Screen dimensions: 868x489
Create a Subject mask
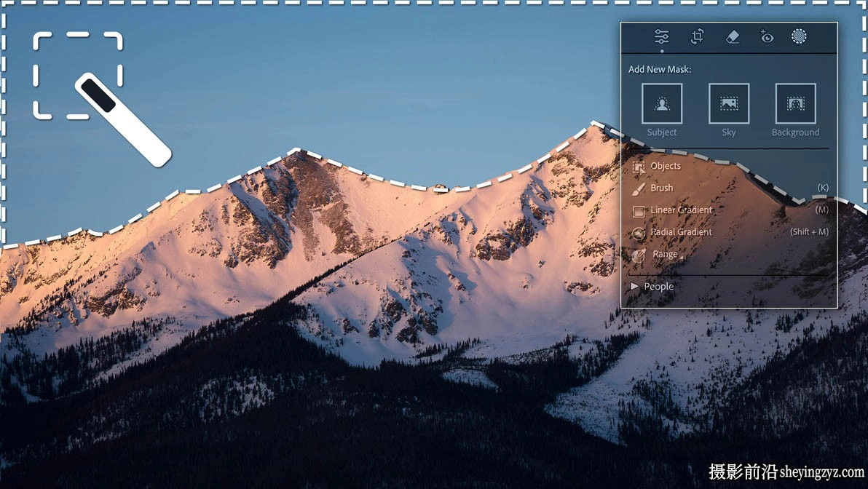pyautogui.click(x=661, y=103)
